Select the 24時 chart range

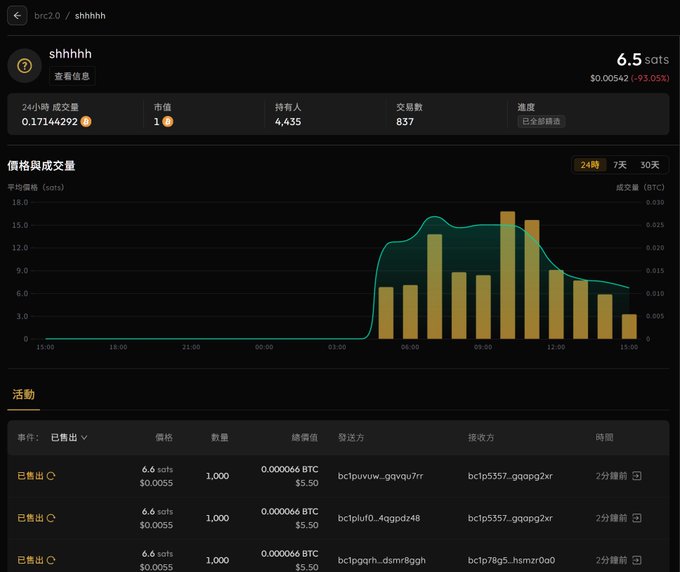[590, 165]
